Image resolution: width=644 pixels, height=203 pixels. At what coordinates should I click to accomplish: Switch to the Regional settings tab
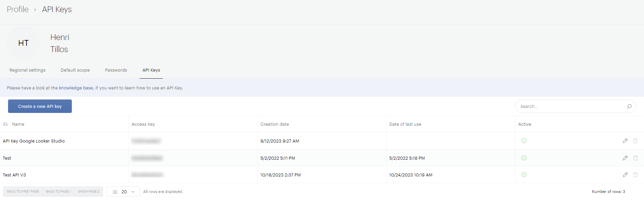pyautogui.click(x=27, y=70)
